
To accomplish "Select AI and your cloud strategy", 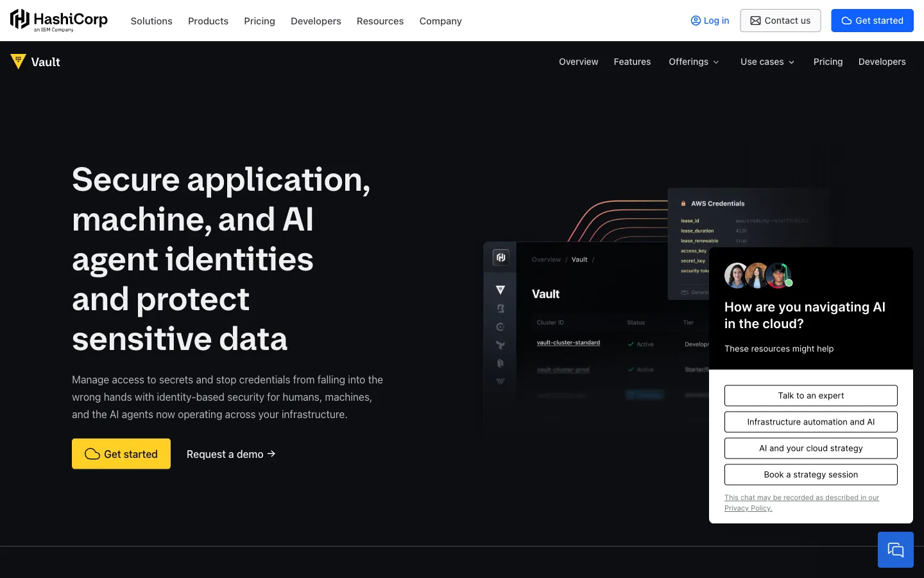I will [811, 448].
